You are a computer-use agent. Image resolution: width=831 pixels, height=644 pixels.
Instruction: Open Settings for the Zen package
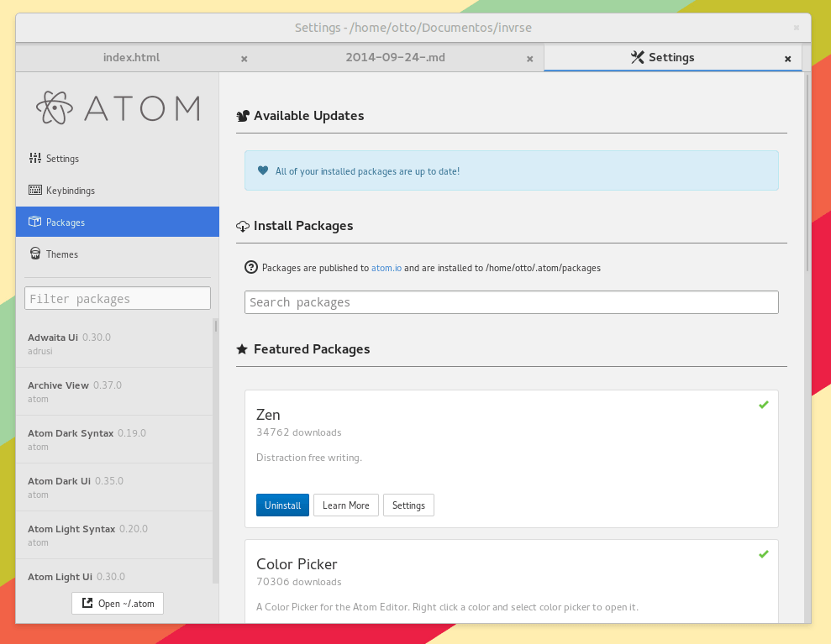click(408, 505)
